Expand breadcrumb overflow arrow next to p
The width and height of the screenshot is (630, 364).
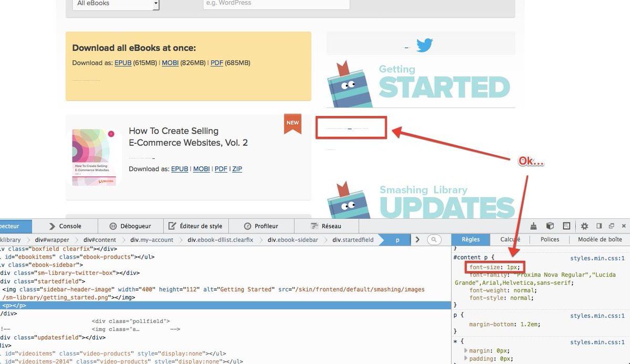(417, 240)
